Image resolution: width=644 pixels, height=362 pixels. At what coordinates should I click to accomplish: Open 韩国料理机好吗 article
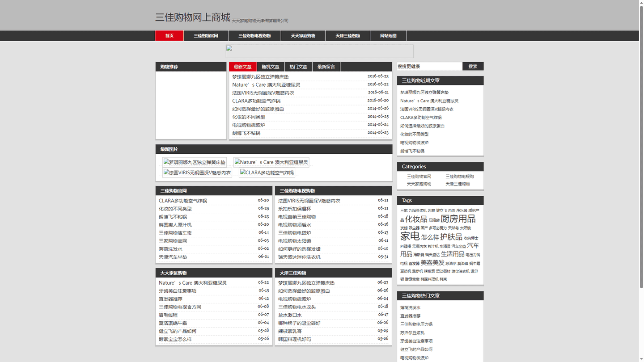click(295, 339)
